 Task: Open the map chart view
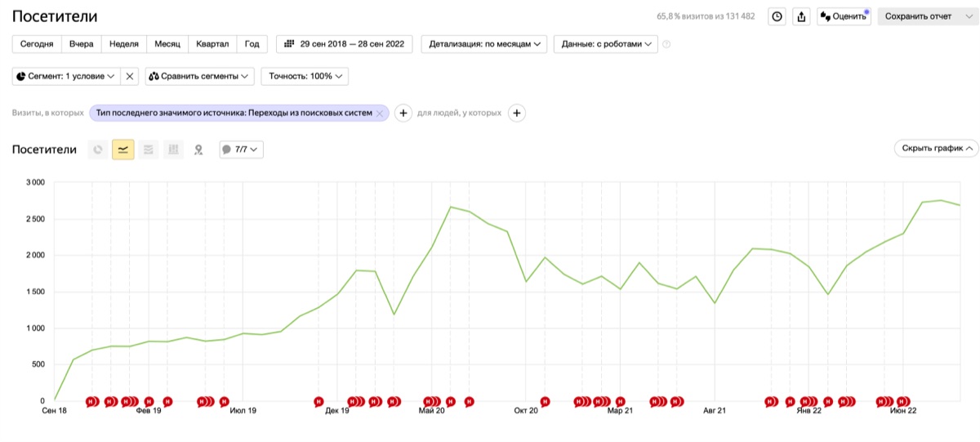point(198,150)
